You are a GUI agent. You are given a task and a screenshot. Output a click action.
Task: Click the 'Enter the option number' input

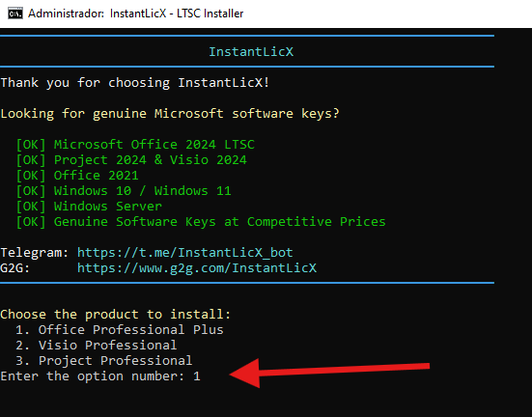197,376
